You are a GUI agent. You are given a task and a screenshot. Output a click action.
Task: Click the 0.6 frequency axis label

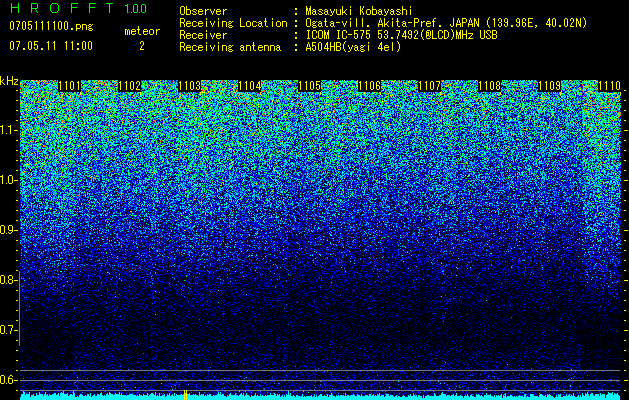coord(9,380)
